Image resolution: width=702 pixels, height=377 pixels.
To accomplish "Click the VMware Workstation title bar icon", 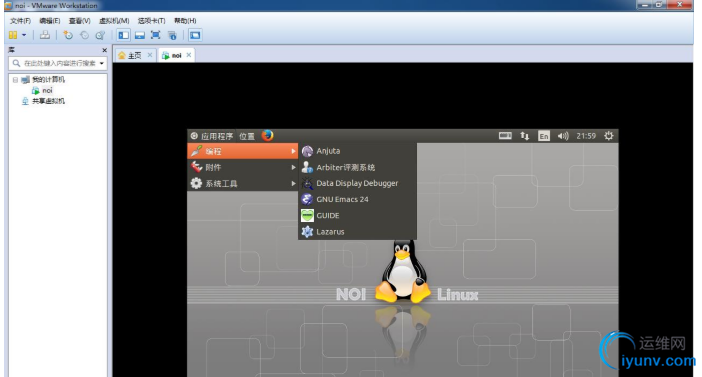I will click(8, 5).
